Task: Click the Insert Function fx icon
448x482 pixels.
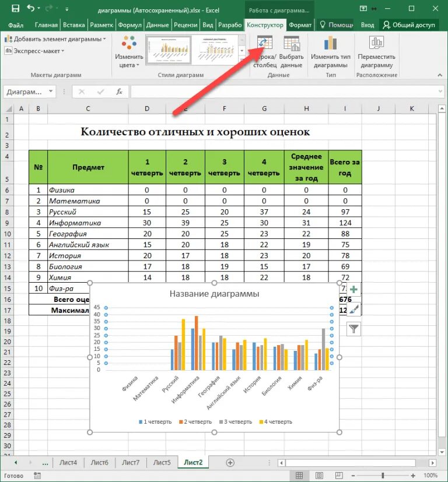Action: click(119, 92)
